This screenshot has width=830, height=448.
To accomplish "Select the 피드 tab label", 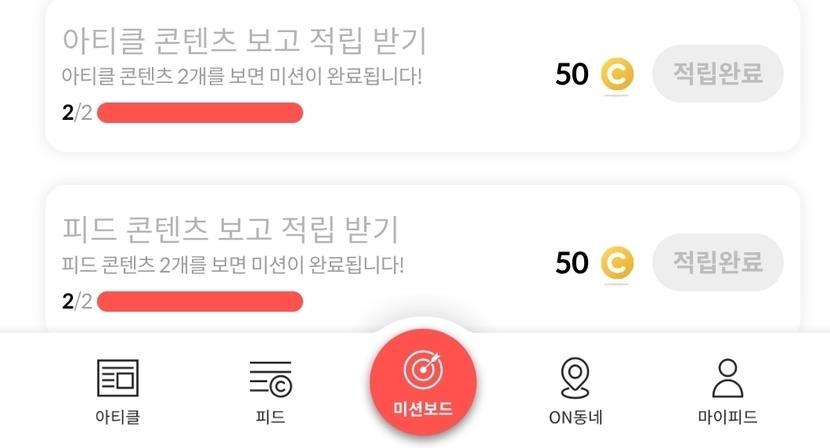I will point(270,417).
